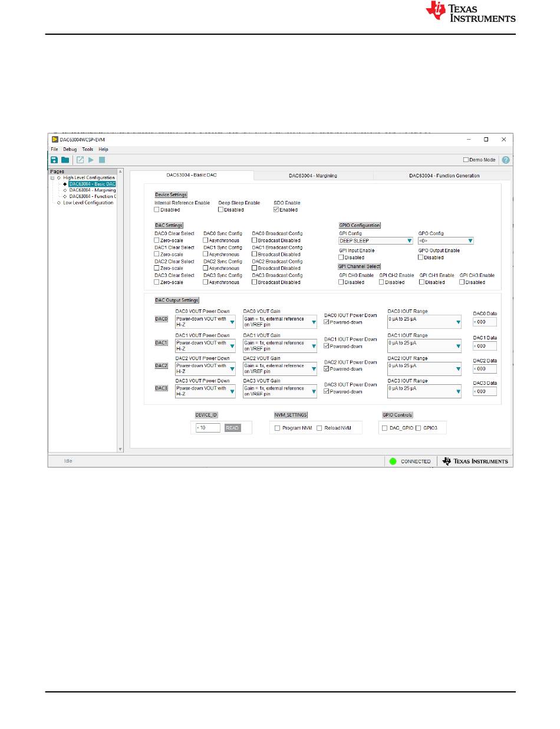Toggle the DAC_GPIO checkbox
Viewport: 560px width, 729px height.
[x=385, y=428]
